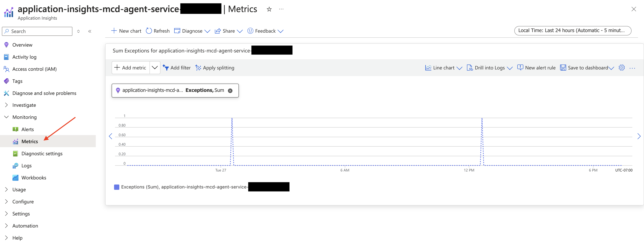Expand the Investigate section

tap(24, 105)
